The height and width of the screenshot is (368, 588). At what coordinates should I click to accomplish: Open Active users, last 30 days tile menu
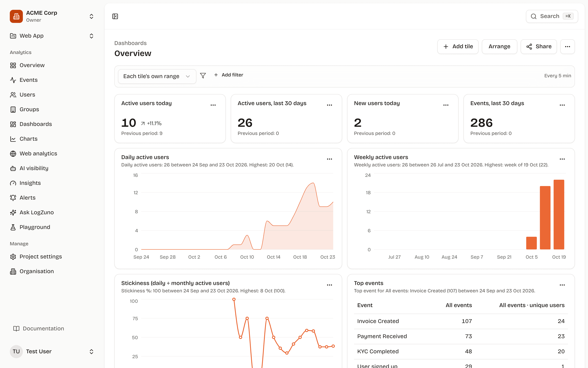(x=330, y=105)
